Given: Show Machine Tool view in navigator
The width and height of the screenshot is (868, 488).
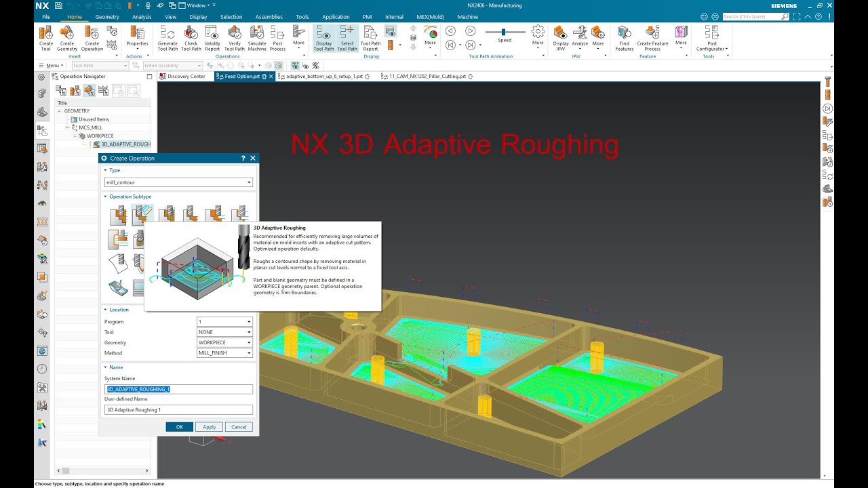Looking at the screenshot, I should pyautogui.click(x=75, y=90).
